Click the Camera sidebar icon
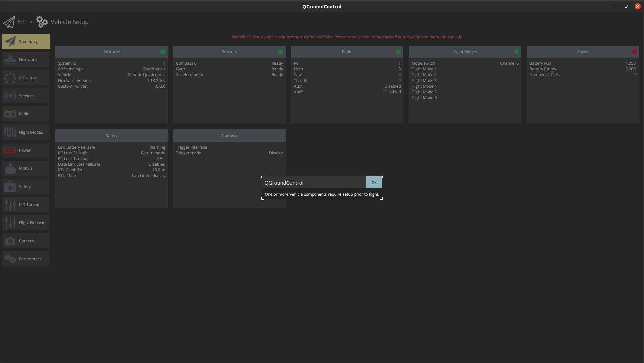 [x=10, y=241]
